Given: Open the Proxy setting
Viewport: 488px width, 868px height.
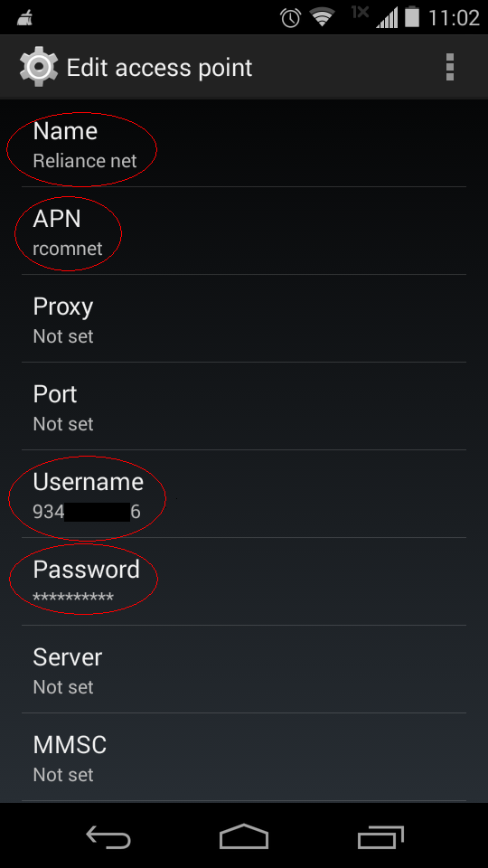Looking at the screenshot, I should click(x=244, y=318).
